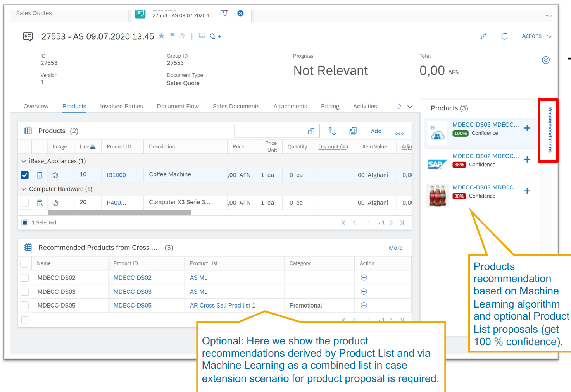Viewport: 571px width, 392px height.
Task: Open sort settings in the Products toolbar
Action: tap(332, 131)
